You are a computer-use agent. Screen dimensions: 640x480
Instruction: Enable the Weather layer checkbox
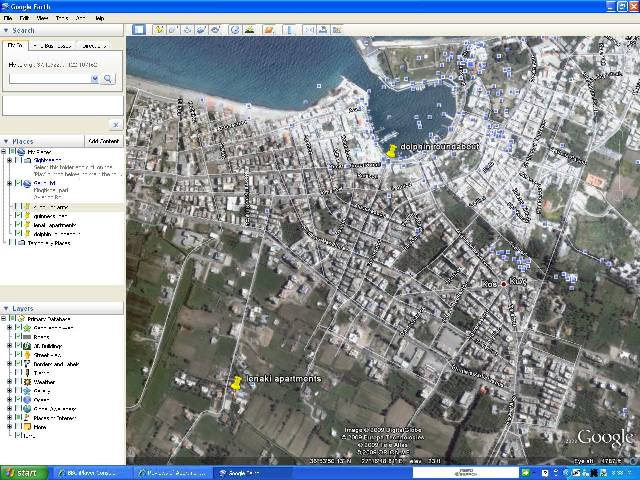click(18, 382)
